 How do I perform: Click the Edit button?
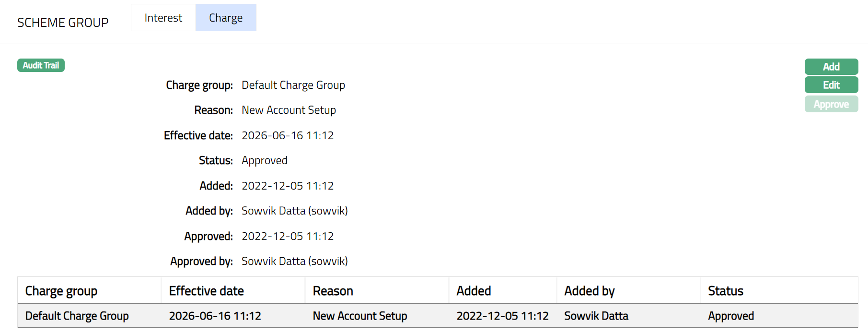(831, 85)
